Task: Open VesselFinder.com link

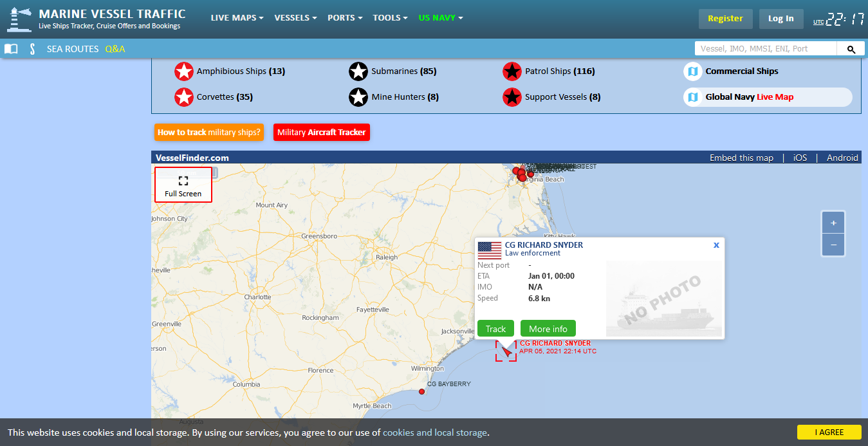Action: [192, 158]
